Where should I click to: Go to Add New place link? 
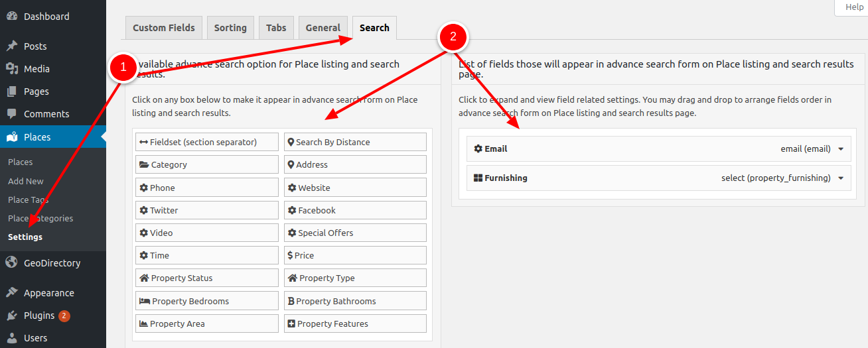pos(26,181)
